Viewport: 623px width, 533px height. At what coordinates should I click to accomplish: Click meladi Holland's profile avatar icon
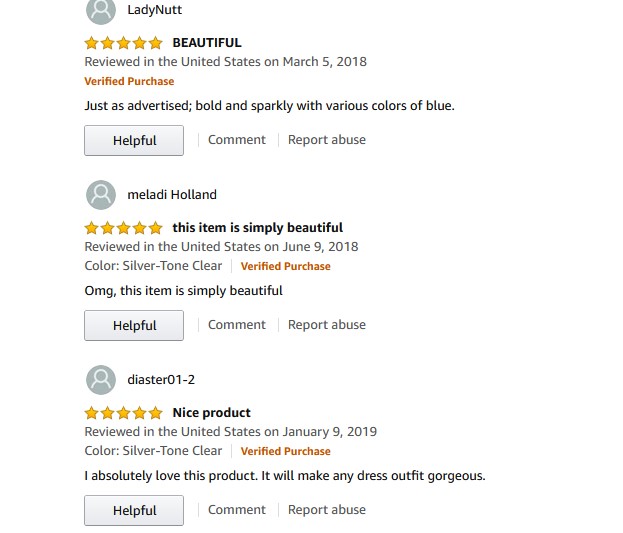101,195
